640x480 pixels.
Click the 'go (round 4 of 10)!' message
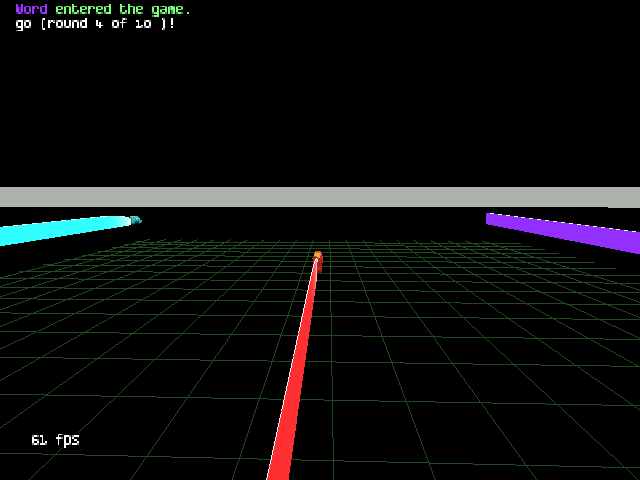tap(95, 23)
